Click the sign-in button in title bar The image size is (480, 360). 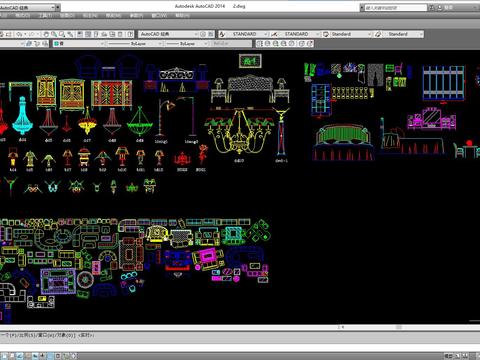(x=448, y=7)
